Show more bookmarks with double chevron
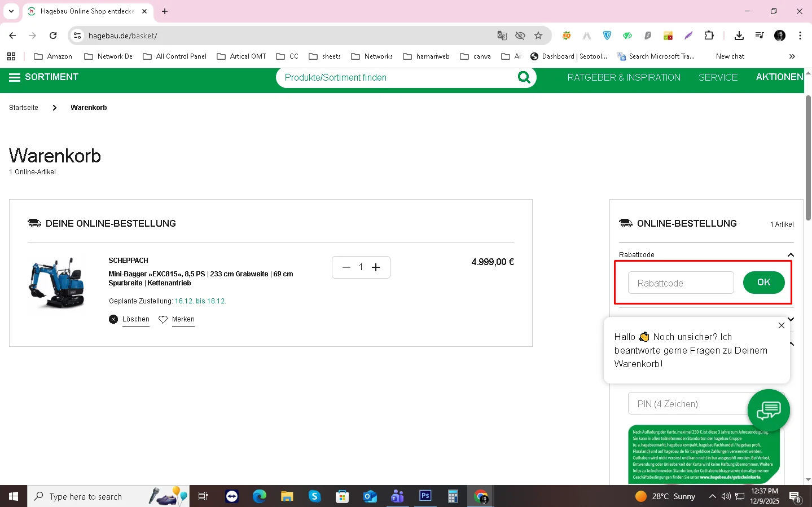The height and width of the screenshot is (507, 812). pyautogui.click(x=792, y=56)
